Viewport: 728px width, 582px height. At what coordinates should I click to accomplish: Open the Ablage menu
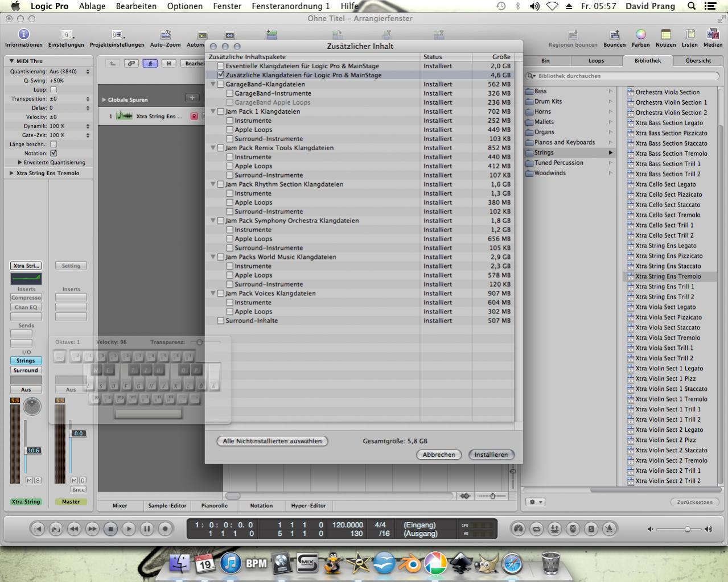point(92,6)
